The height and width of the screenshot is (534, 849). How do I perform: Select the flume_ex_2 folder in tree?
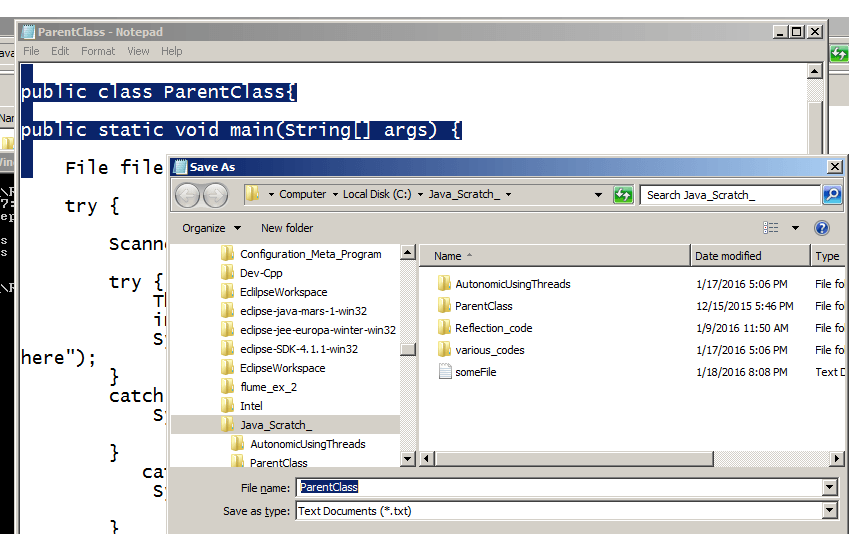[268, 387]
